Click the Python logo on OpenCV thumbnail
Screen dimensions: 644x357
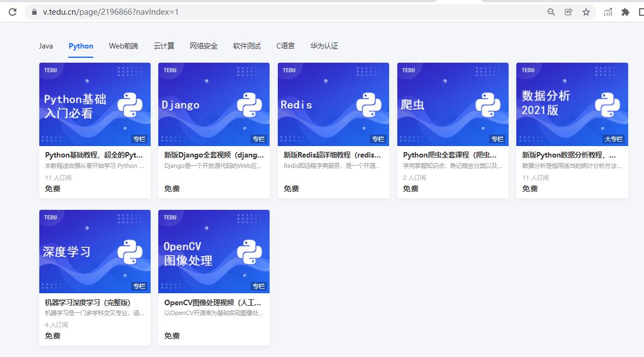coord(249,252)
